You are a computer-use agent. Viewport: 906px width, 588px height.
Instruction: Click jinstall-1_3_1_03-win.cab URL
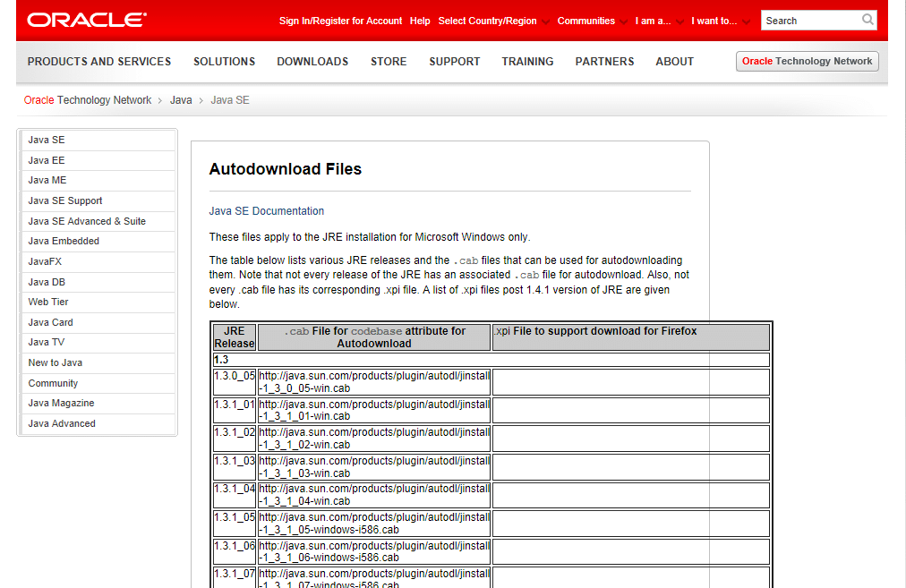point(374,466)
